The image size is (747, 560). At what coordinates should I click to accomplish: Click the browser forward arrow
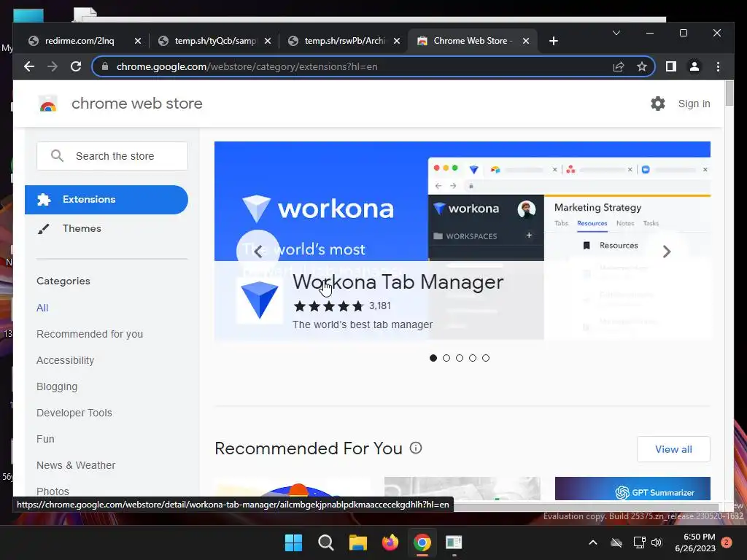(53, 66)
